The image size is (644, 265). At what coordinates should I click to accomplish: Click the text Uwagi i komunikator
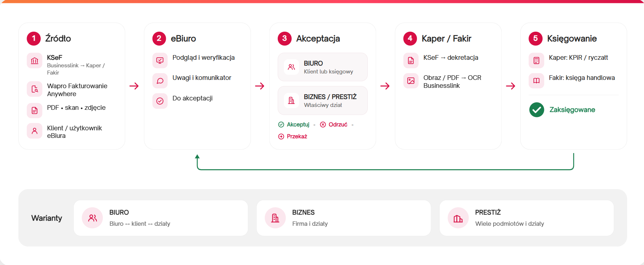[202, 78]
